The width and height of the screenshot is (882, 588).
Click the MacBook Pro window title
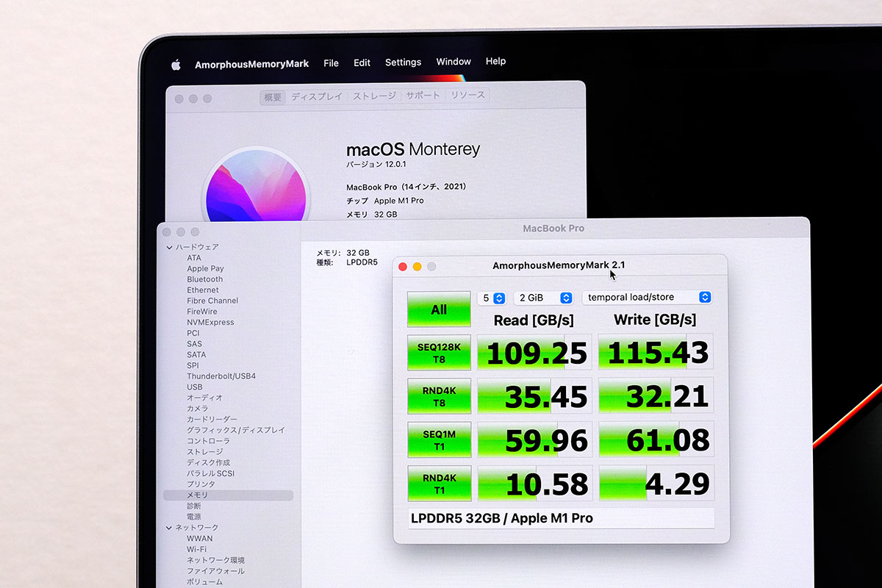click(x=553, y=229)
